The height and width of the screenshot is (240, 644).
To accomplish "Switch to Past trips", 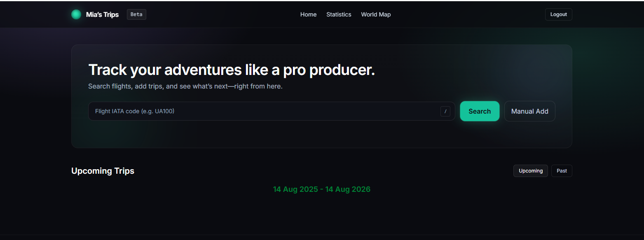I will pyautogui.click(x=562, y=171).
